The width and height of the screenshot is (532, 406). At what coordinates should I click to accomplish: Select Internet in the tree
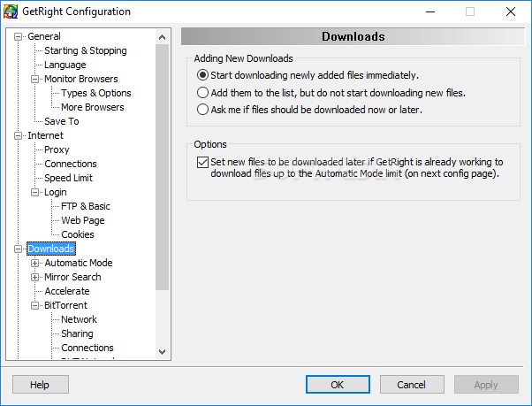(45, 135)
